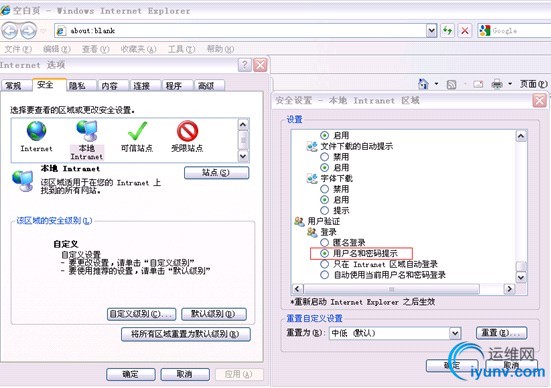Click the about:blank address field
551x388 pixels.
(246, 31)
